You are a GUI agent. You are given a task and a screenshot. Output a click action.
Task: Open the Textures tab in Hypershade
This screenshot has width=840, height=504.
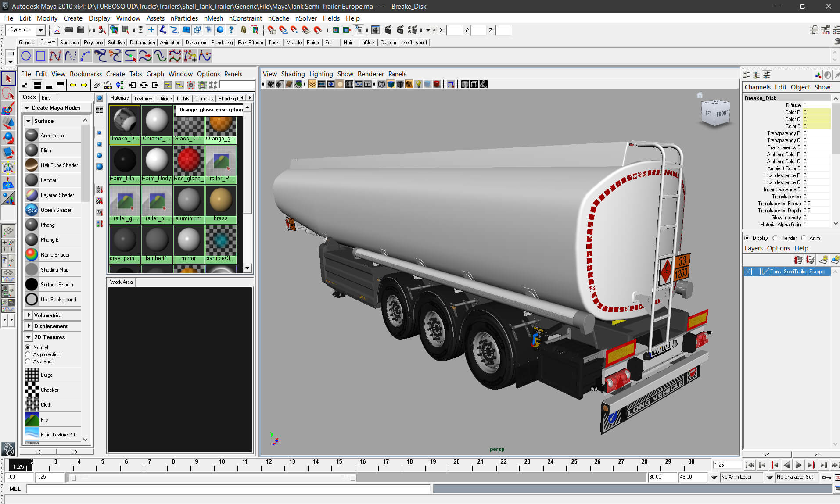143,98
